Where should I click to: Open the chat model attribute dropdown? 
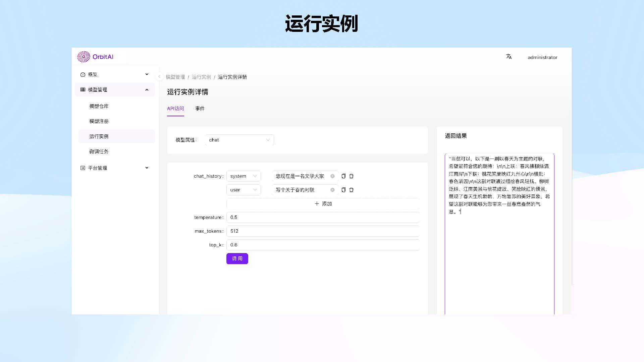(x=239, y=140)
